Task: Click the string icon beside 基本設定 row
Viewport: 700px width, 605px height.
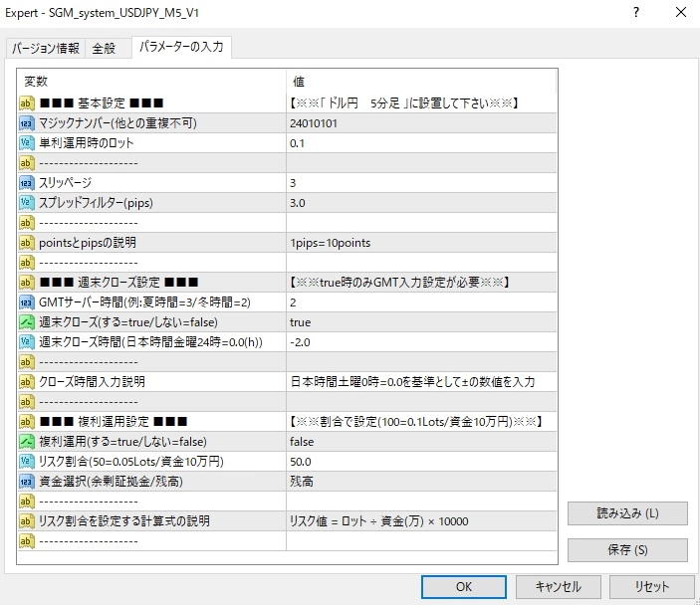Action: (26, 103)
